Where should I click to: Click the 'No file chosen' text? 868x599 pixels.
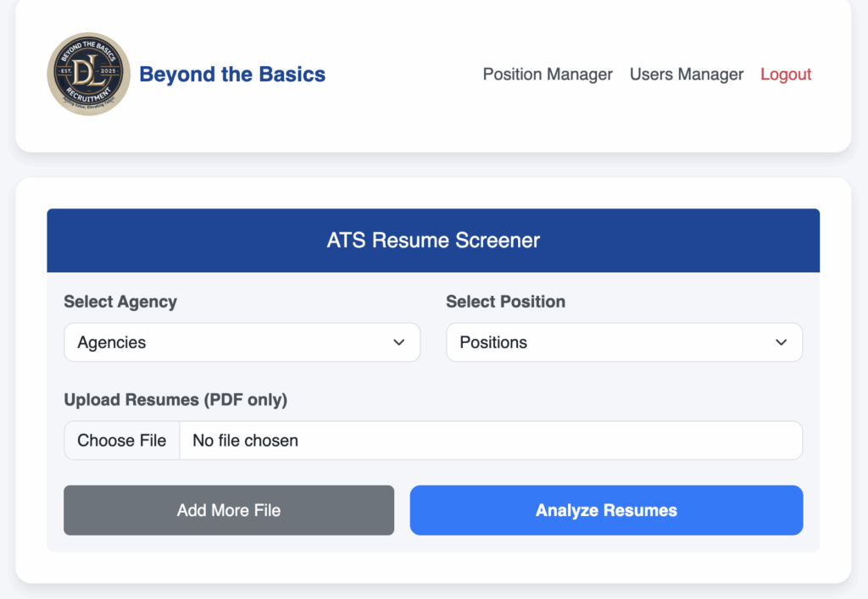click(245, 441)
